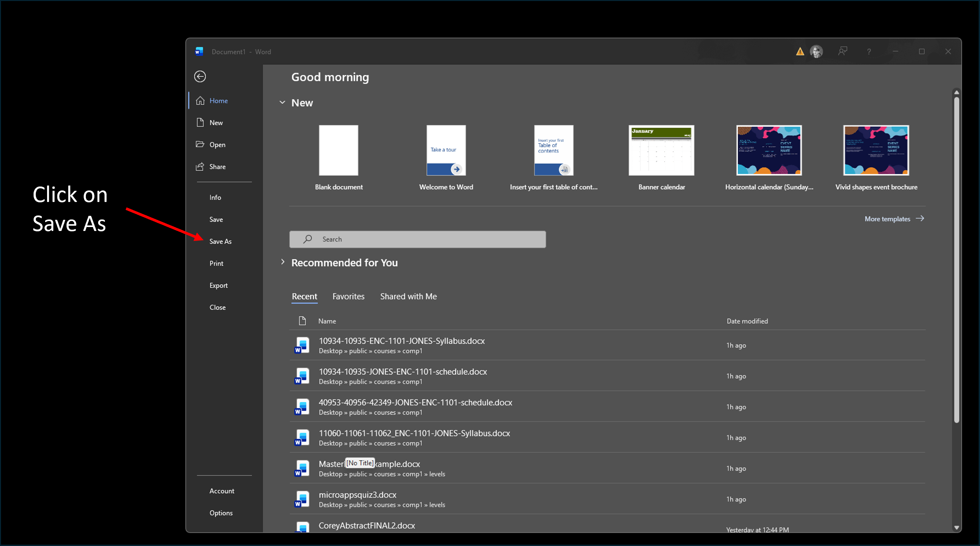Click the account warning triangle icon
Viewport: 980px width, 546px height.
tap(800, 51)
